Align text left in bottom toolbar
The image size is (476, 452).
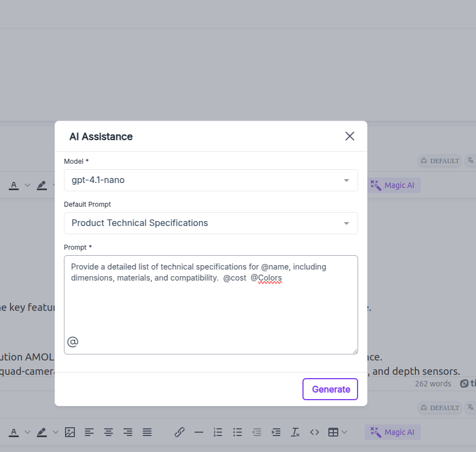tap(89, 432)
